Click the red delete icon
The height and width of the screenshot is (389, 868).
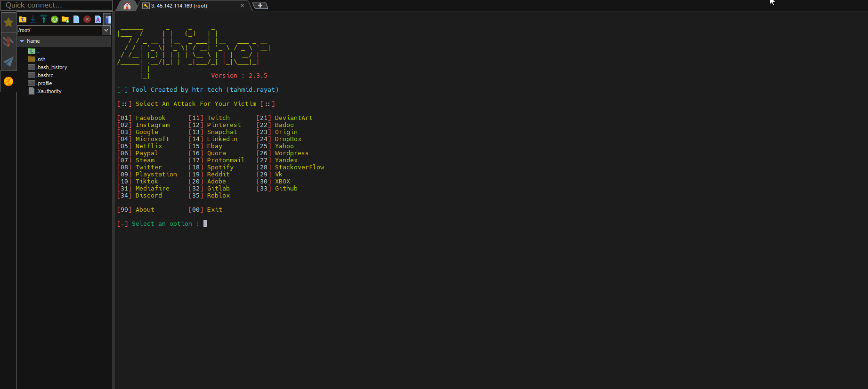point(87,19)
